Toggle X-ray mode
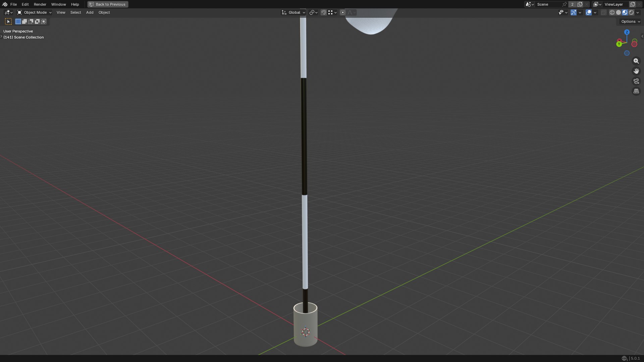 click(x=603, y=12)
